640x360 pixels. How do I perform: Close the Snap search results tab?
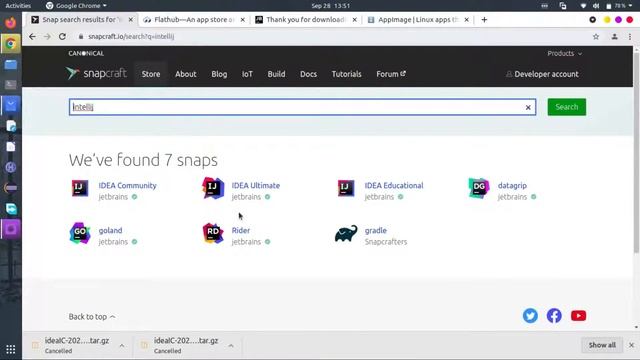(131, 20)
